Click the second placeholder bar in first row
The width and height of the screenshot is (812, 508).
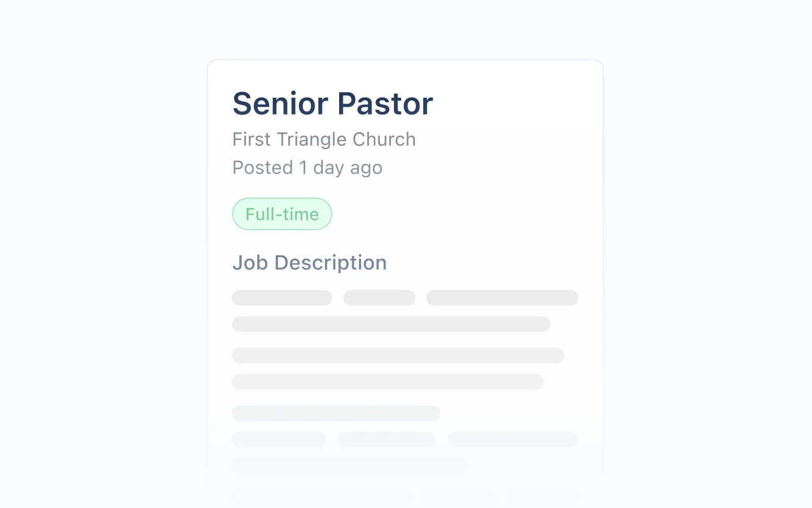pos(379,297)
